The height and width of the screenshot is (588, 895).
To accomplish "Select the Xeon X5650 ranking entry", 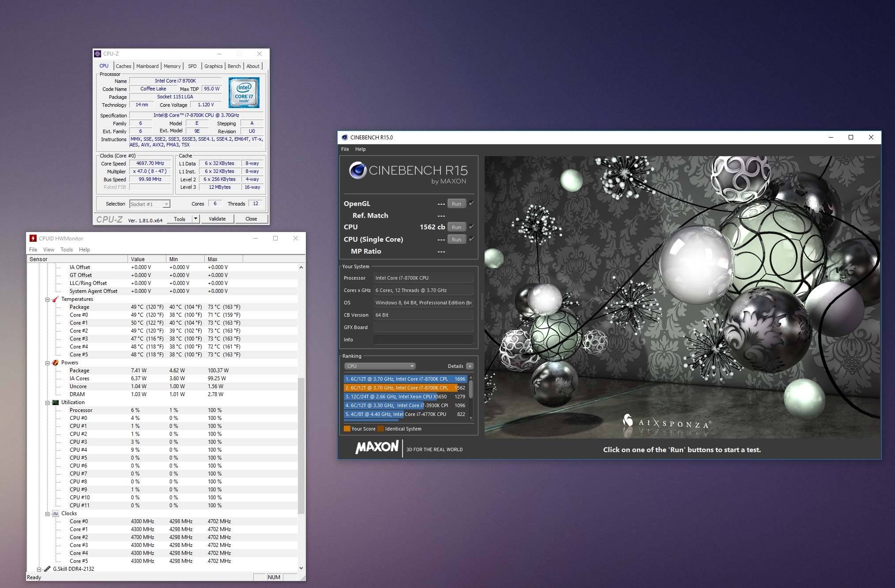I will point(405,397).
